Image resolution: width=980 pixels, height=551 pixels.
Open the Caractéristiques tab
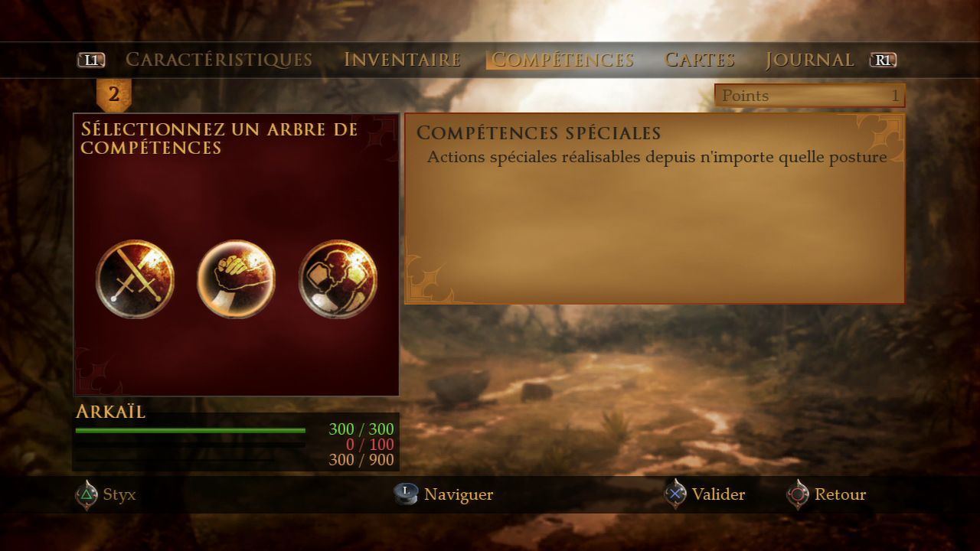(219, 60)
